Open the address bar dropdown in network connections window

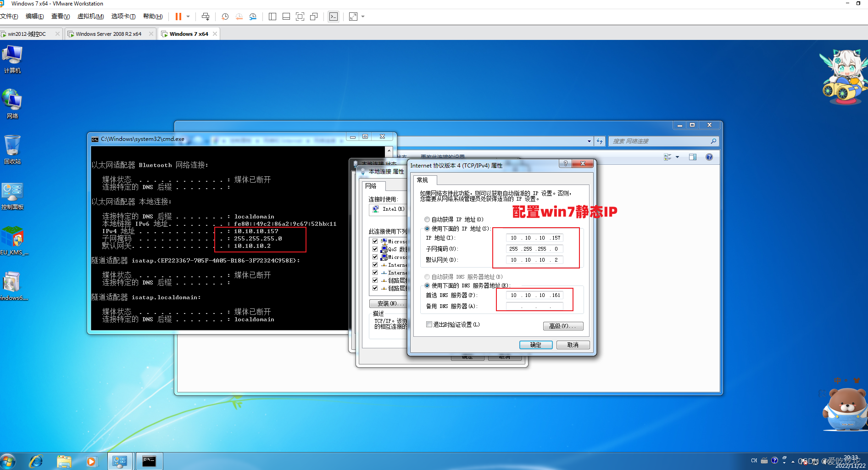pos(589,141)
